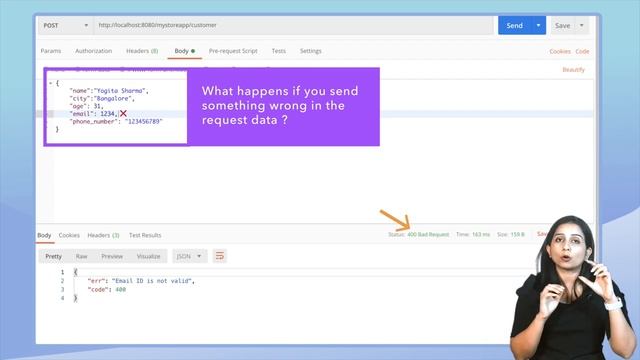
Task: Click the "age": 31 line
Action: (x=86, y=106)
